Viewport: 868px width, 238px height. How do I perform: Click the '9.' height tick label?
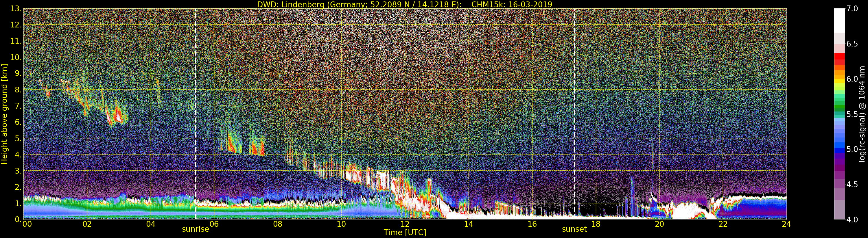(18, 73)
